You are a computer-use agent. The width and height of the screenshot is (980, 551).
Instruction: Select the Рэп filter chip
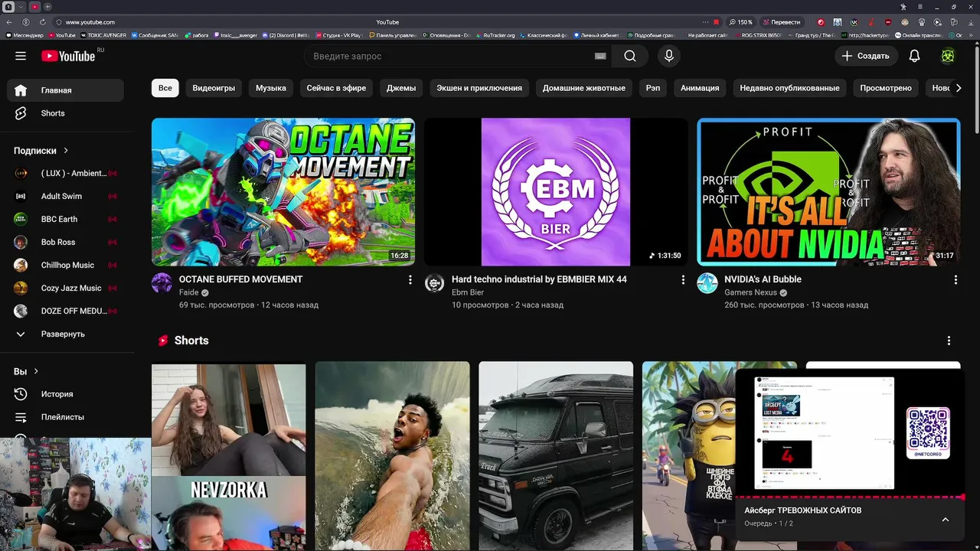point(653,88)
